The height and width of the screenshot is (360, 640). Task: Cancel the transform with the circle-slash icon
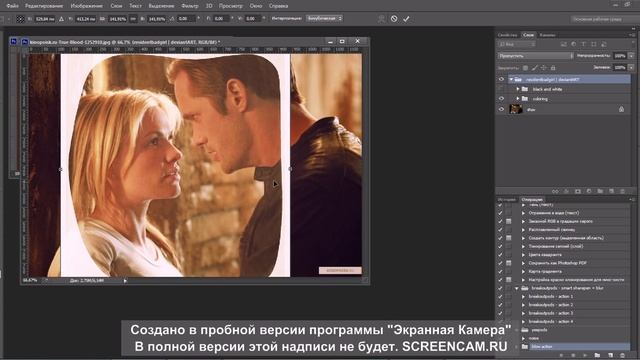(x=394, y=19)
